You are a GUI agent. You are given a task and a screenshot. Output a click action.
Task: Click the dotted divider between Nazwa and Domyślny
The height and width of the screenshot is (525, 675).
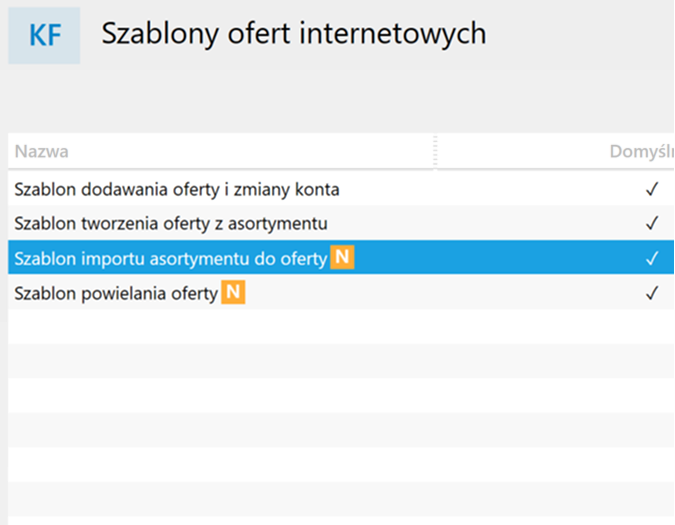pyautogui.click(x=435, y=151)
